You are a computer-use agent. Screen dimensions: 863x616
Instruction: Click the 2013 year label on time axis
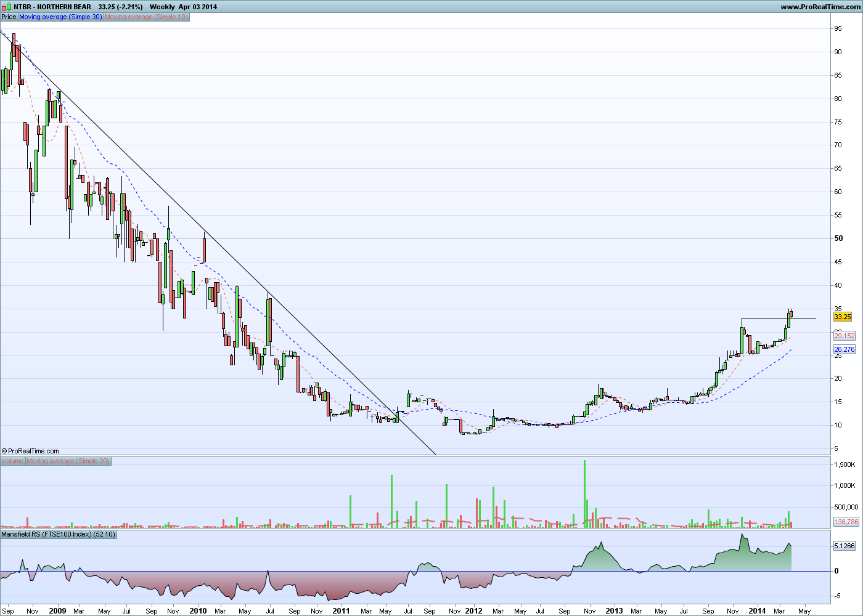[x=614, y=611]
